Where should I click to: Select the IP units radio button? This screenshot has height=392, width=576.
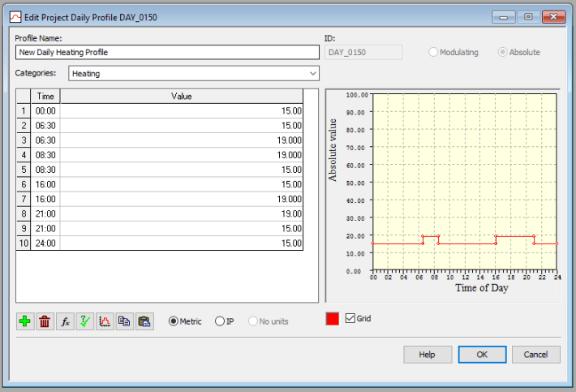(x=220, y=321)
